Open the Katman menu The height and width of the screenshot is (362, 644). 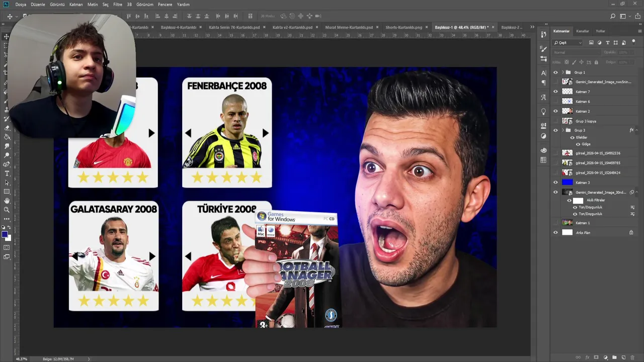coord(76,5)
